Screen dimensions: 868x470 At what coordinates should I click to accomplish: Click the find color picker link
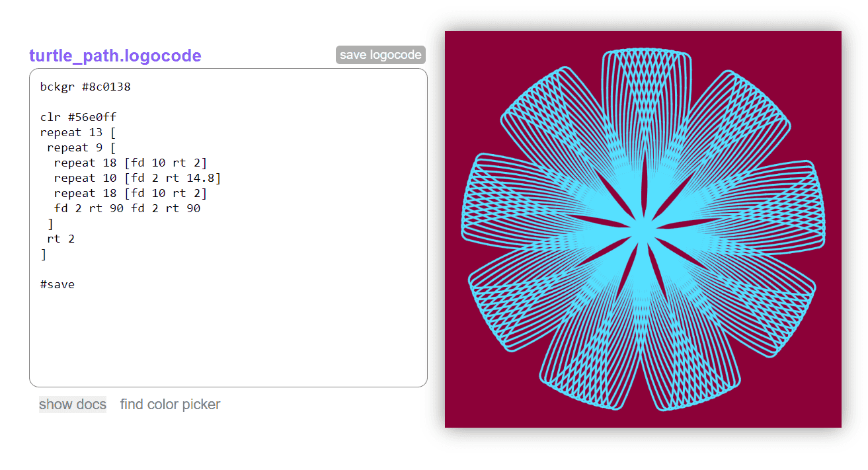[x=170, y=404]
